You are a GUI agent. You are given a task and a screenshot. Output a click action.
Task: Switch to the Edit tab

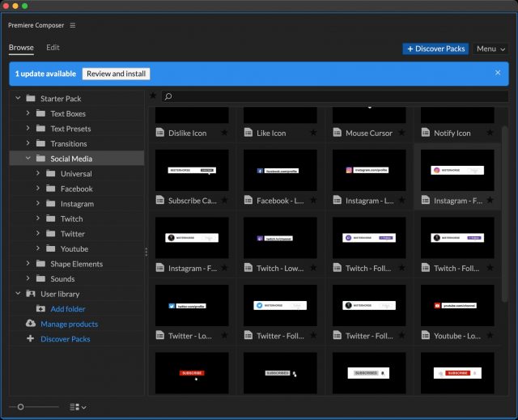click(x=53, y=48)
